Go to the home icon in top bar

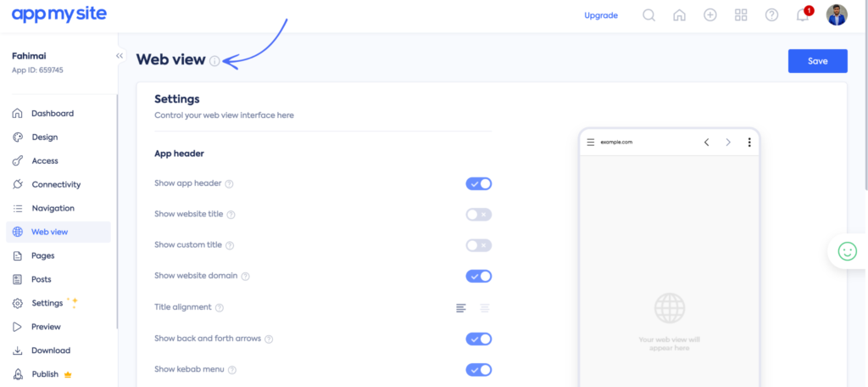click(x=679, y=15)
